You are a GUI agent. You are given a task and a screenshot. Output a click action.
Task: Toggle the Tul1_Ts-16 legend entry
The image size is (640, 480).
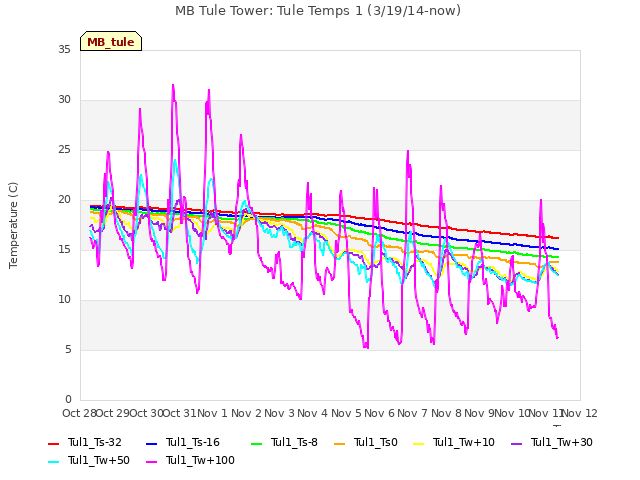tap(183, 442)
